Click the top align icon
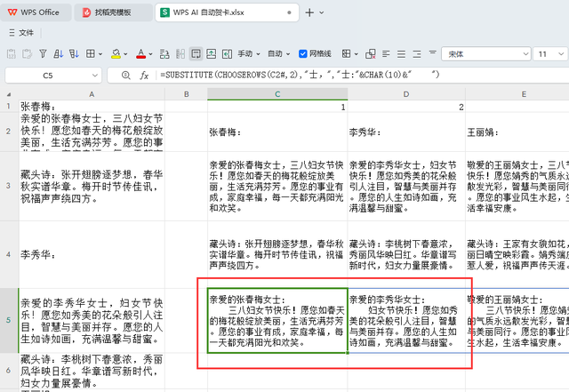This screenshot has width=569, height=392. (x=432, y=53)
